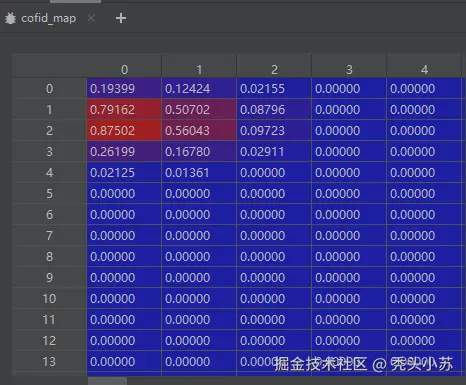466x385 pixels.
Task: Click cell with value 0.19399
Action: click(x=124, y=89)
